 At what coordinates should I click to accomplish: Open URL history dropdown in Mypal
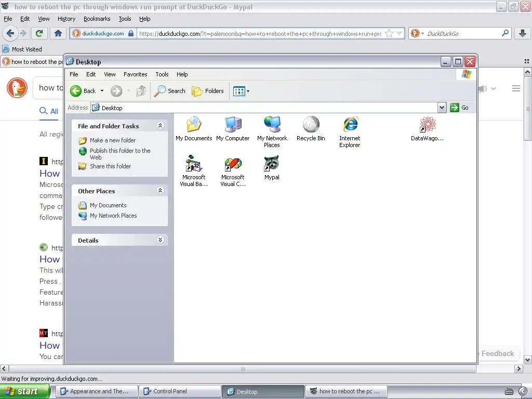[400, 33]
